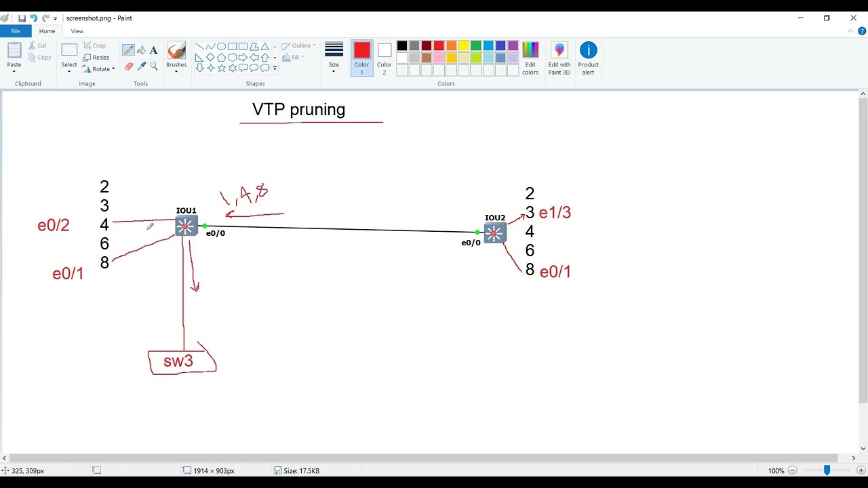868x488 pixels.
Task: Pick the purple color swatch
Action: pos(512,46)
